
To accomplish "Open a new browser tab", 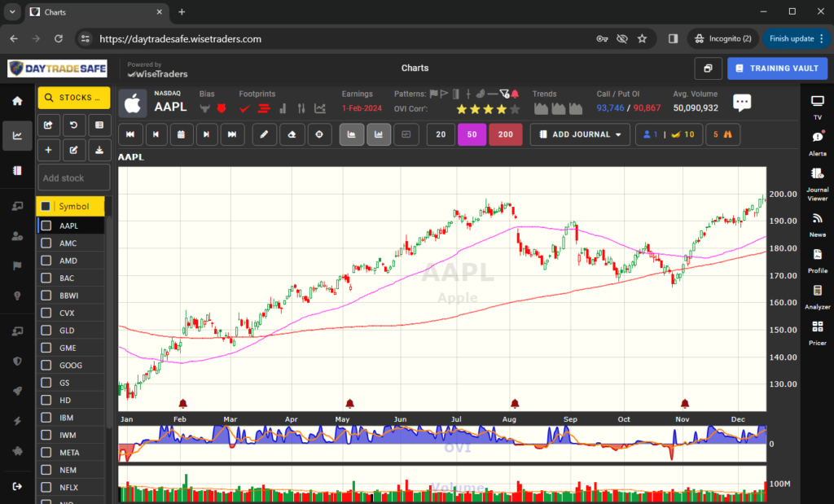I will [x=181, y=12].
